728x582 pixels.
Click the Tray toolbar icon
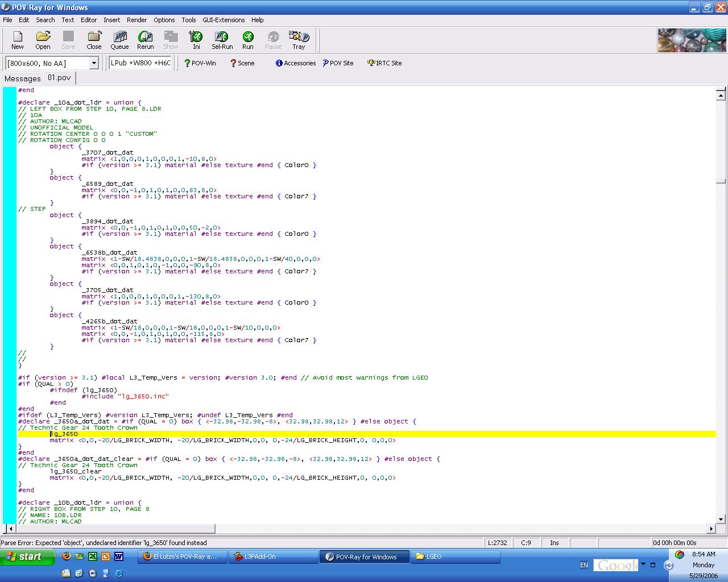[x=299, y=40]
